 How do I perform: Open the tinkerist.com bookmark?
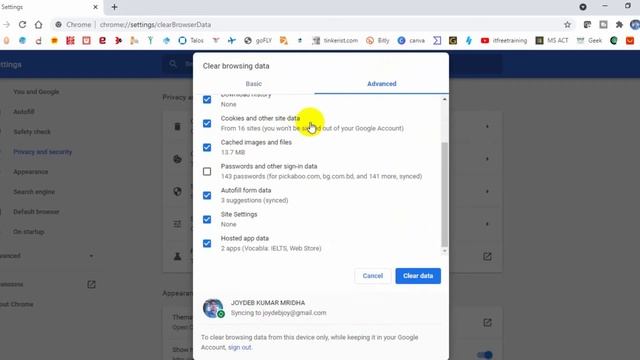pyautogui.click(x=335, y=40)
